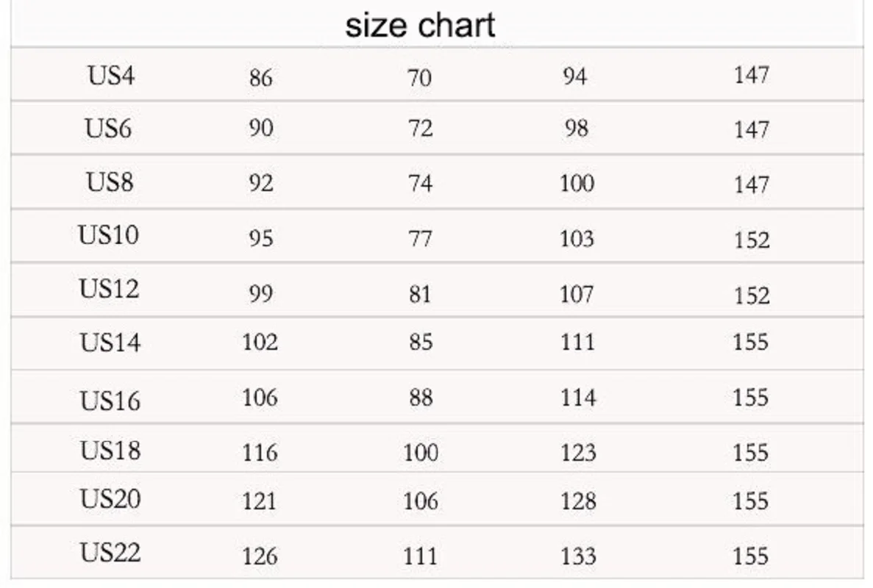The width and height of the screenshot is (873, 588).
Task: Click the 'size chart' title text
Action: 420,26
